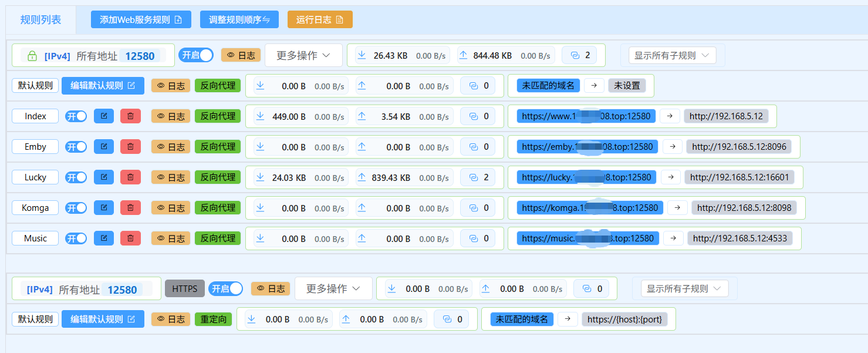Click arrow next to 未匹配的域名 → 未设置
This screenshot has width=868, height=353.
coord(594,86)
